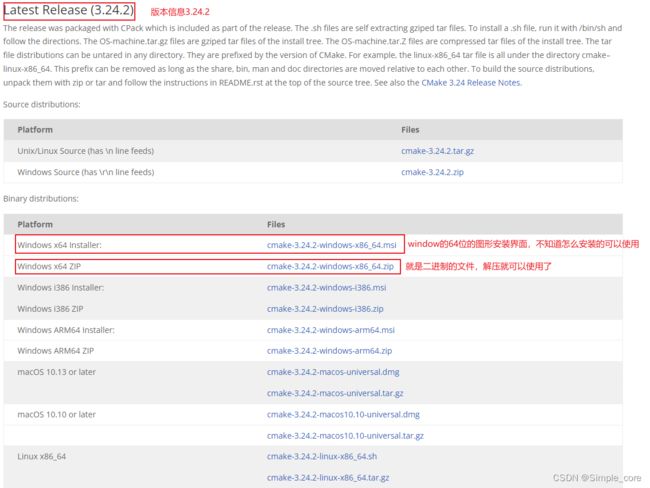
Task: Select the Binary distributions: label
Action: (41, 199)
